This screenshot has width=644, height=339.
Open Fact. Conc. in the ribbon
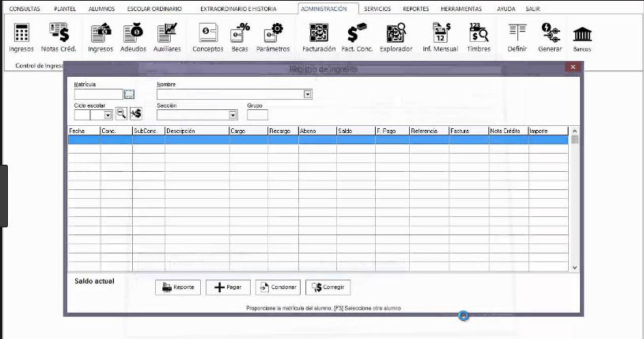(357, 37)
